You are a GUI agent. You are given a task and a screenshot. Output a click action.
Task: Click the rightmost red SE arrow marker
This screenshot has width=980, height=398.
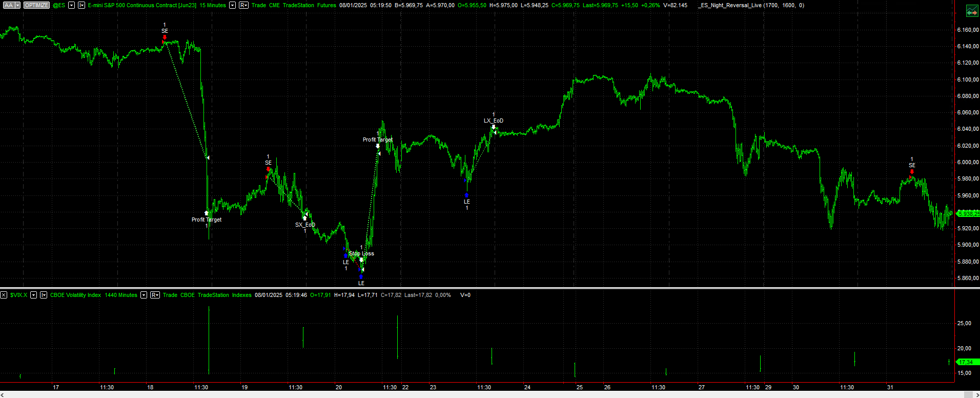click(912, 172)
